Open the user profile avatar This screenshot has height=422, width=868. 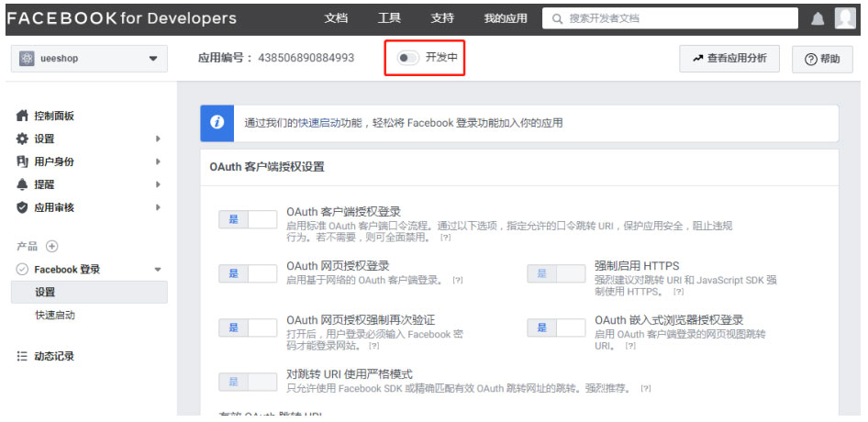coord(845,18)
